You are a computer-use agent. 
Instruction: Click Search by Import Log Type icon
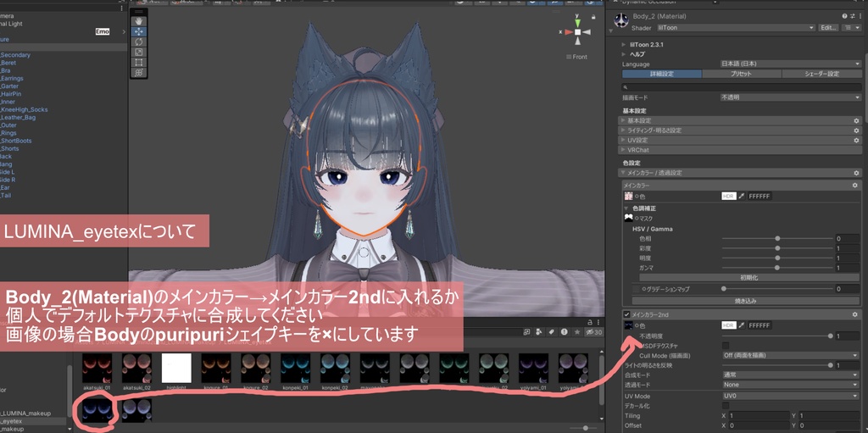click(x=564, y=331)
